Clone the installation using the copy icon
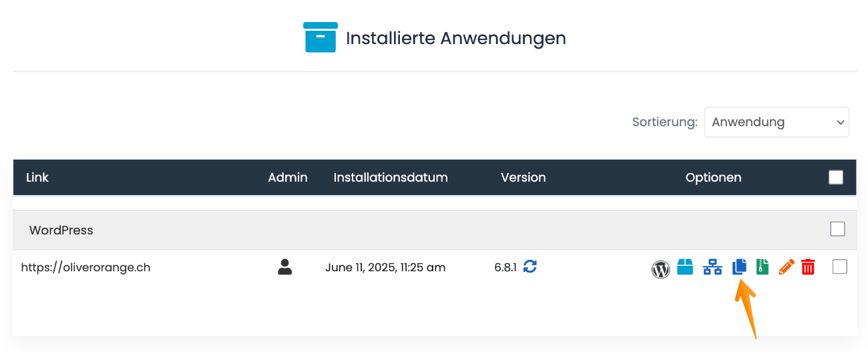The height and width of the screenshot is (352, 868). pyautogui.click(x=739, y=267)
